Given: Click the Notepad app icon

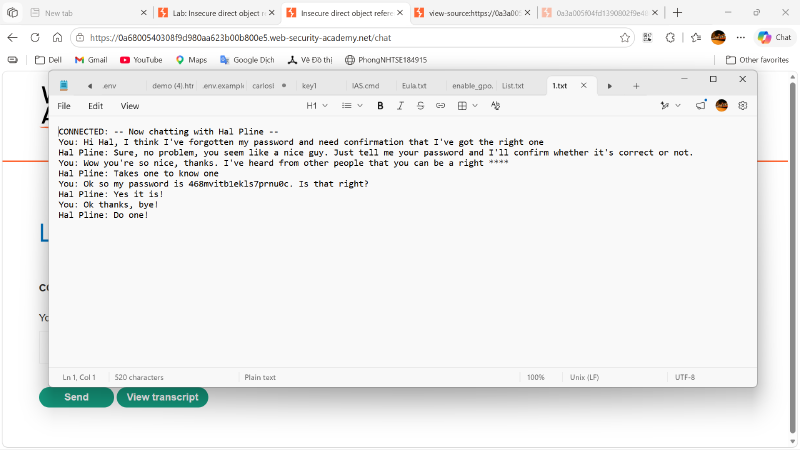Looking at the screenshot, I should tap(64, 86).
